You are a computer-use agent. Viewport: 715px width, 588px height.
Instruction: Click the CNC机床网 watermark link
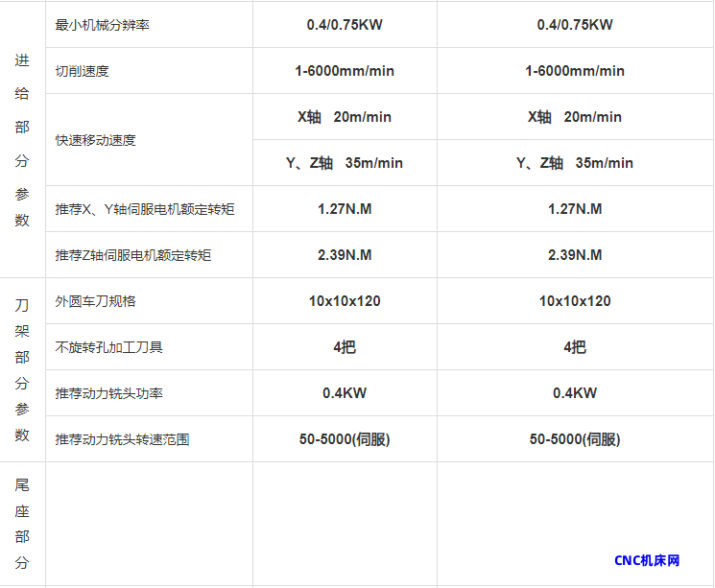tap(647, 560)
